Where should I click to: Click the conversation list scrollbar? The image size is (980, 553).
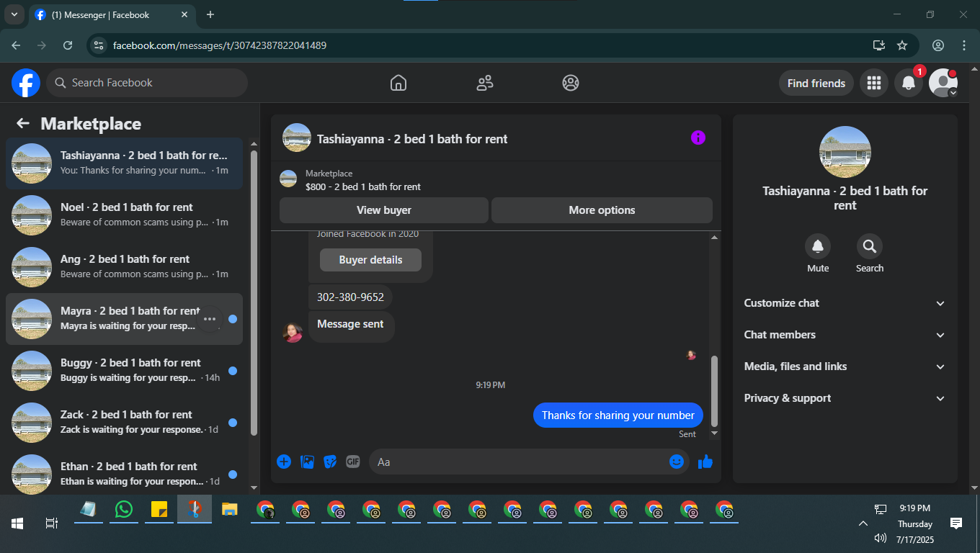coord(254,292)
